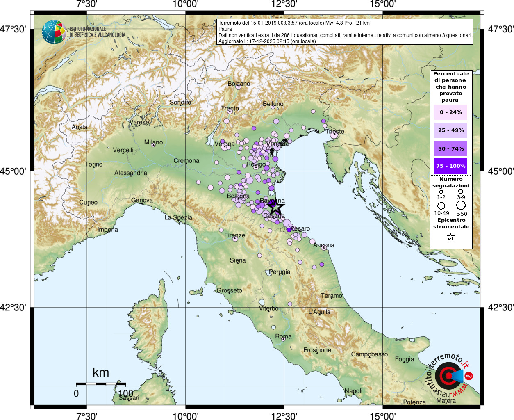
Task: Click the 3-9 reports circle symbol
Action: pyautogui.click(x=461, y=191)
